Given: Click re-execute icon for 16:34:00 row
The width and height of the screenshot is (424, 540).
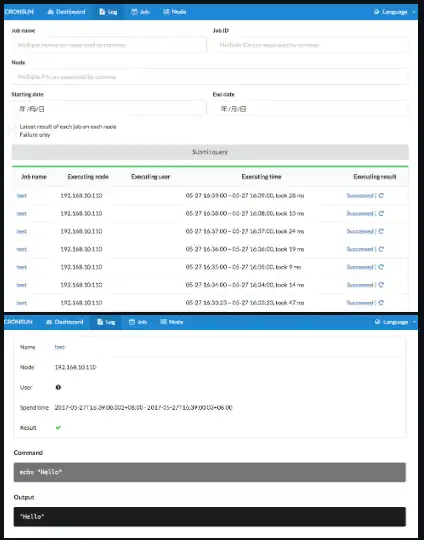Looking at the screenshot, I should [x=381, y=285].
